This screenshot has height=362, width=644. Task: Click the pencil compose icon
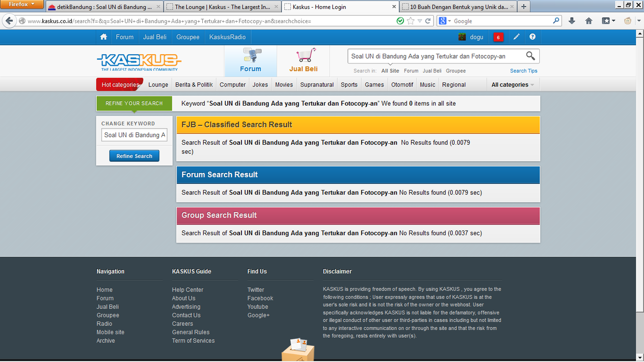(x=516, y=37)
